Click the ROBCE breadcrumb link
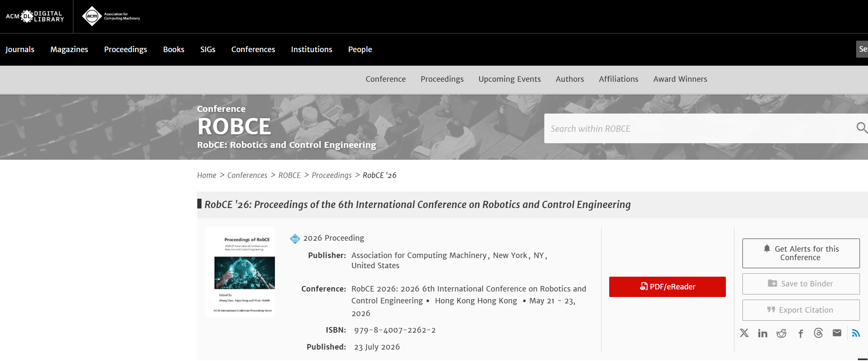 [289, 175]
